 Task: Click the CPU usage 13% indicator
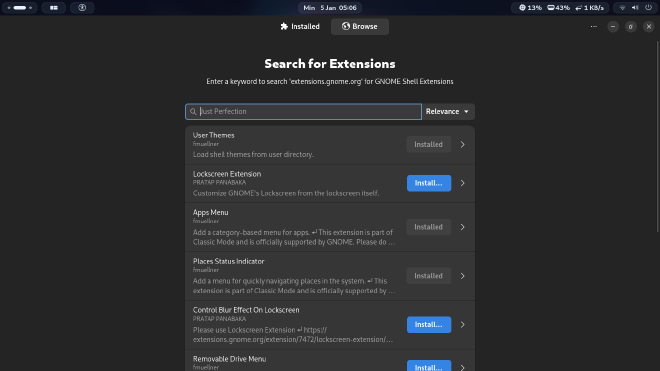530,8
